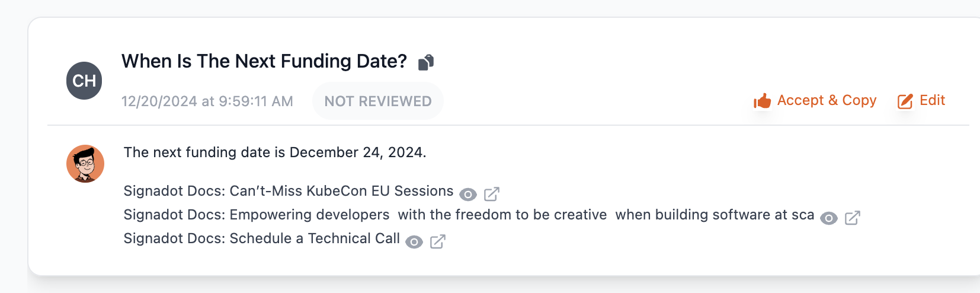Click the thumbs-up icon beside Accept & Copy

click(x=762, y=101)
